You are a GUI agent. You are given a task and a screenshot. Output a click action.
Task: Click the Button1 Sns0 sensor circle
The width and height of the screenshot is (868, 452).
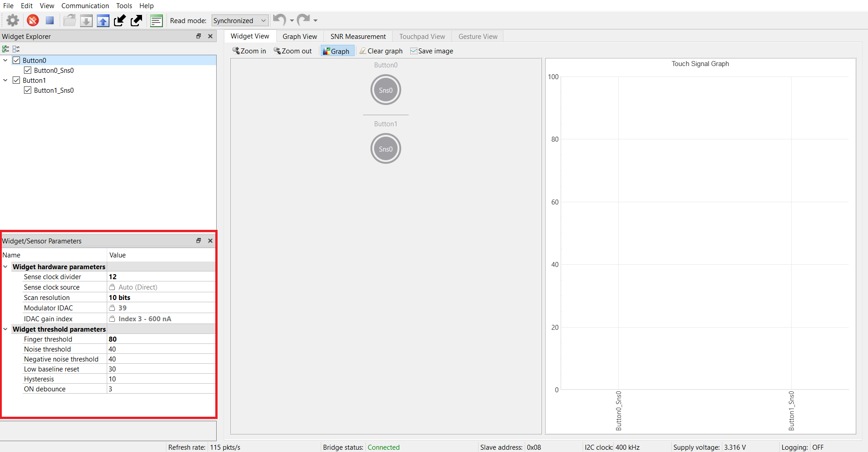[x=386, y=149]
